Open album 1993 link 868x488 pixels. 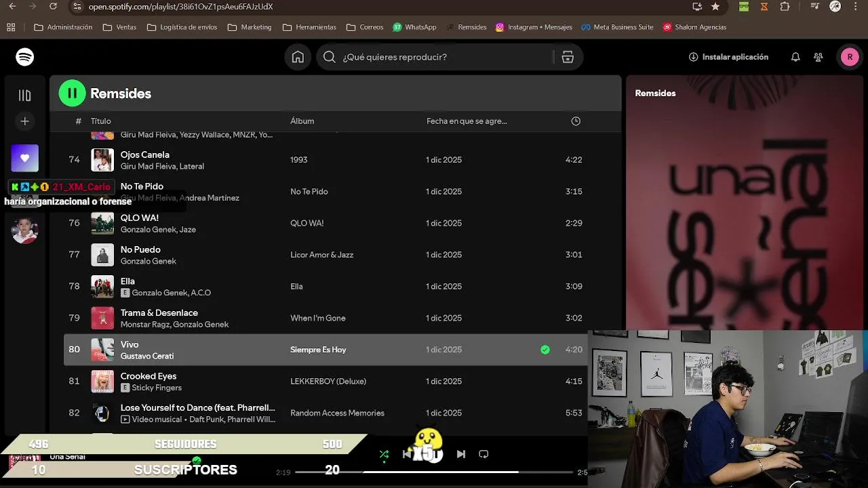[299, 160]
